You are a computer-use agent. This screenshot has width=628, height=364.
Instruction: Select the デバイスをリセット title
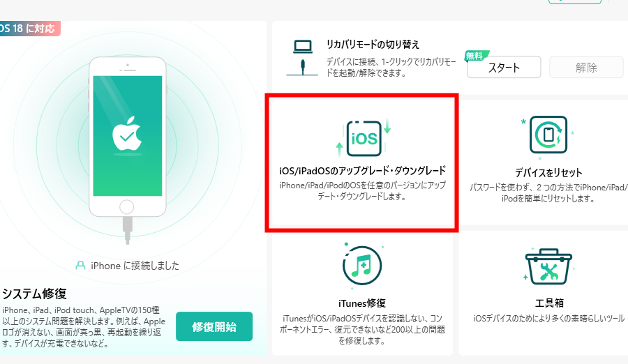(x=548, y=172)
